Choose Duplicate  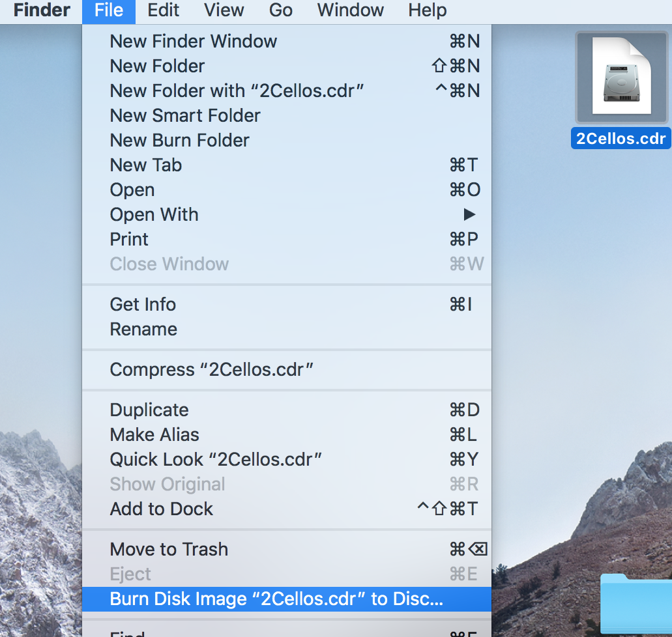287,410
